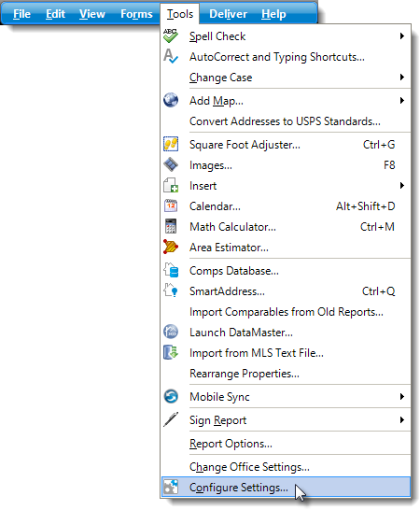Image resolution: width=420 pixels, height=510 pixels.
Task: Choose AutoCorrect and Typing Shortcuts entry
Action: click(277, 57)
